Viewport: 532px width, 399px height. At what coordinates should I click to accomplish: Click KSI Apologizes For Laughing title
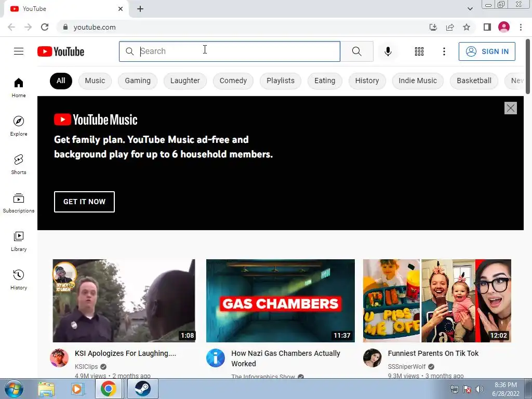[125, 353]
